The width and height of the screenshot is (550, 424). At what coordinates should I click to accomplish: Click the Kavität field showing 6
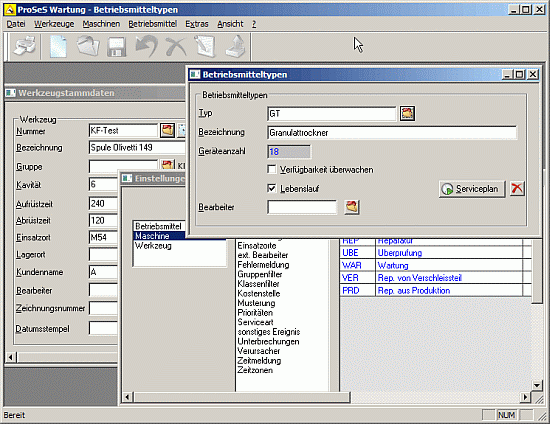coord(103,184)
